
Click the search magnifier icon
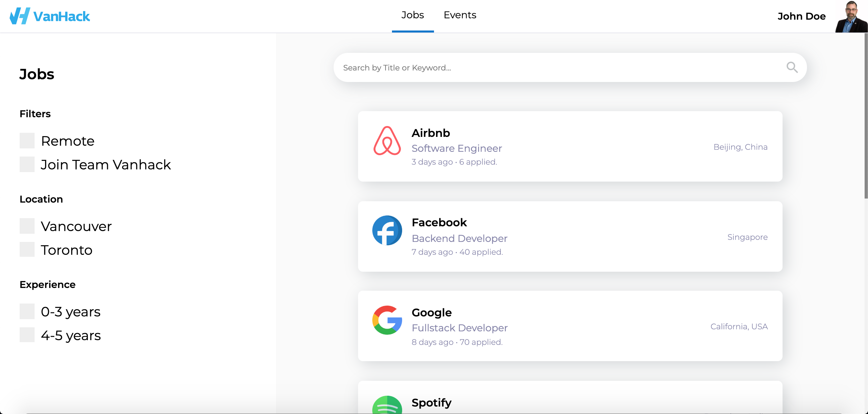(792, 67)
